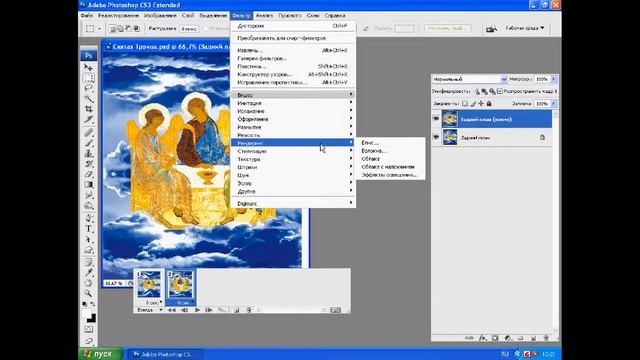This screenshot has width=640, height=360.
Task: Click Adobe Photoshop CS taskbar button
Action: 166,354
